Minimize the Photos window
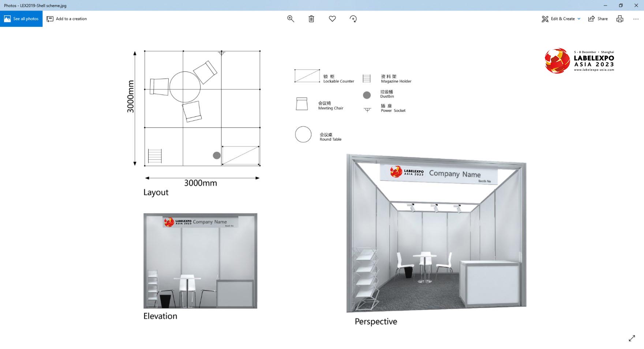Screen dimensions: 644x349 [x=605, y=5]
